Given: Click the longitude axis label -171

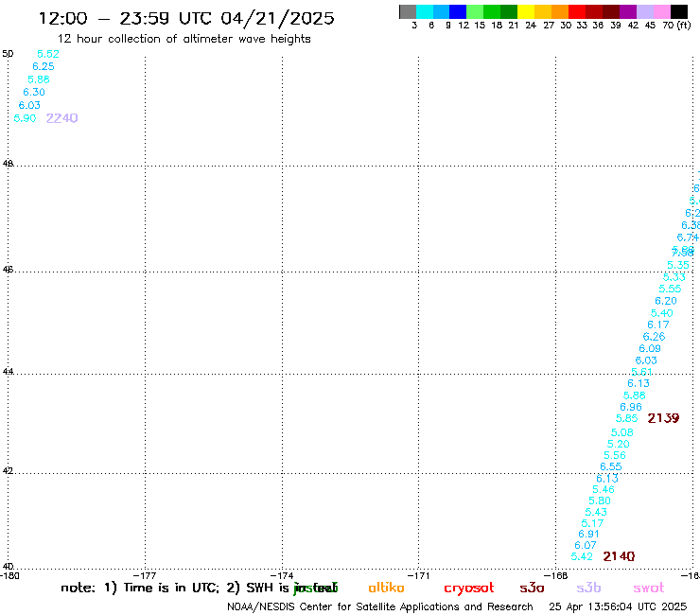Looking at the screenshot, I should [418, 575].
